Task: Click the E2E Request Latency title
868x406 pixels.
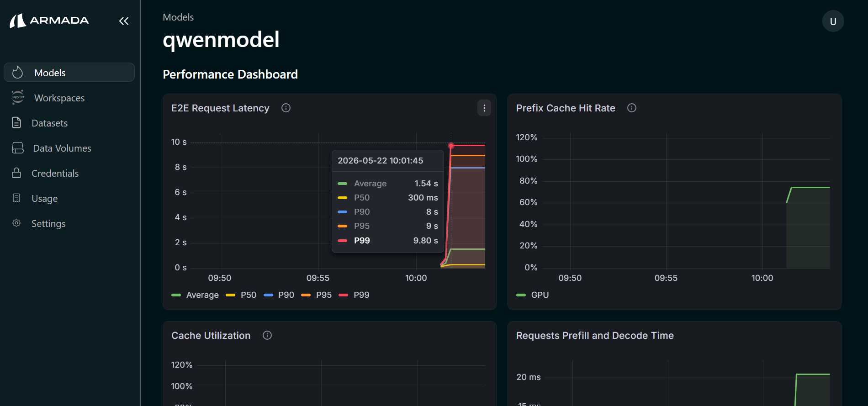Action: pos(220,108)
